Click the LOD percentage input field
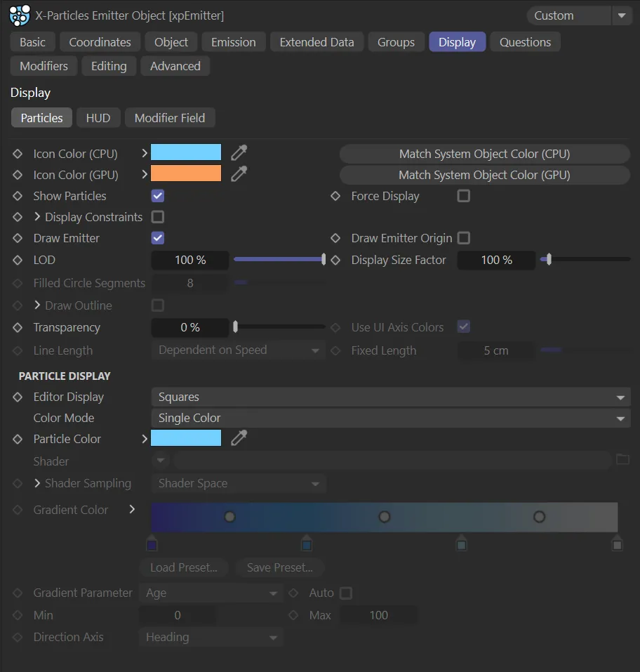The height and width of the screenshot is (672, 640). (x=190, y=260)
